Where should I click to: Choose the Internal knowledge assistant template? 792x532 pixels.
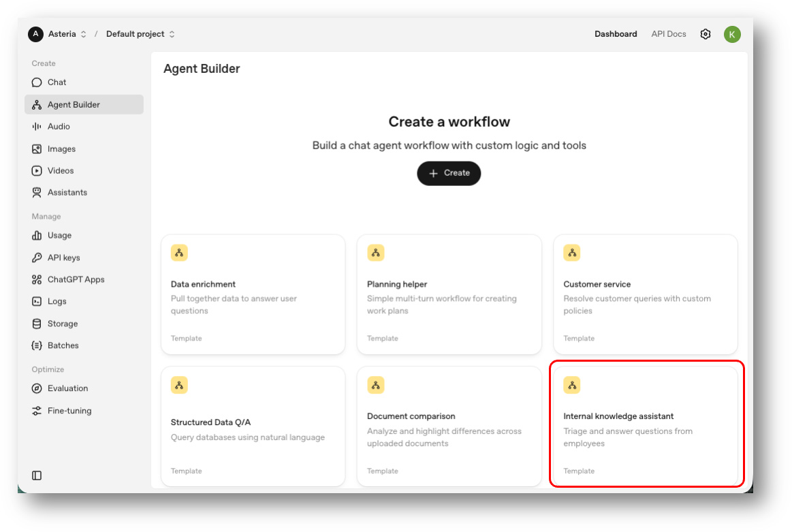coord(645,426)
